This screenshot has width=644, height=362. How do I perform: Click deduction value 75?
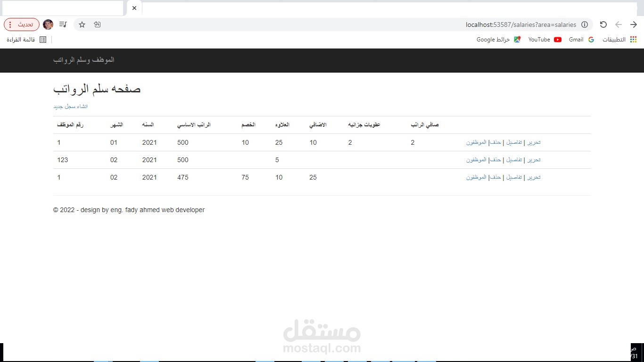coord(245,177)
